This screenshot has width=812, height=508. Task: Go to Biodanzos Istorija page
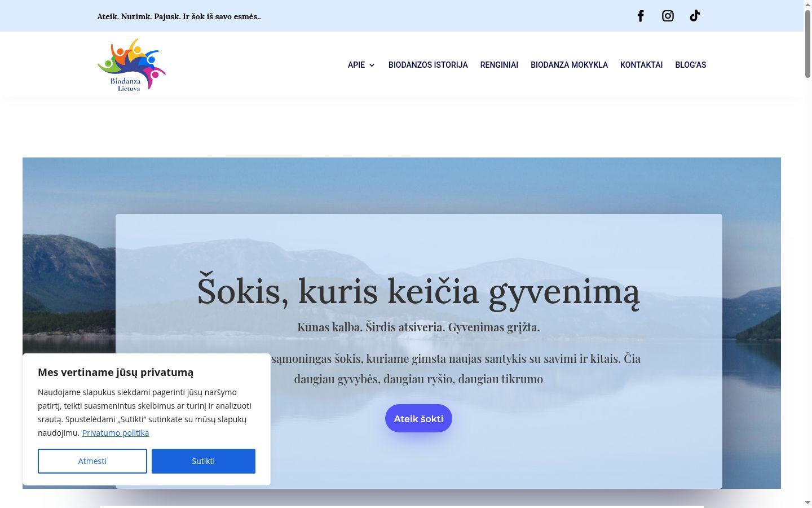coord(428,65)
